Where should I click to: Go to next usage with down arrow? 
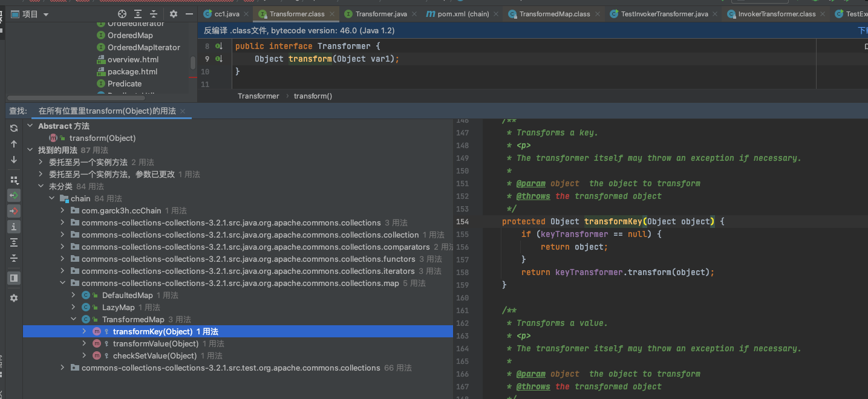tap(14, 160)
